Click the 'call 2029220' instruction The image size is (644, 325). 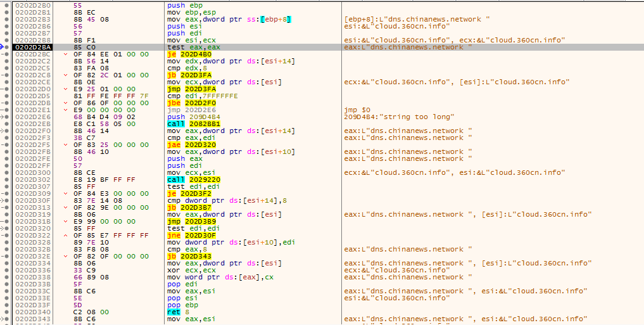193,179
